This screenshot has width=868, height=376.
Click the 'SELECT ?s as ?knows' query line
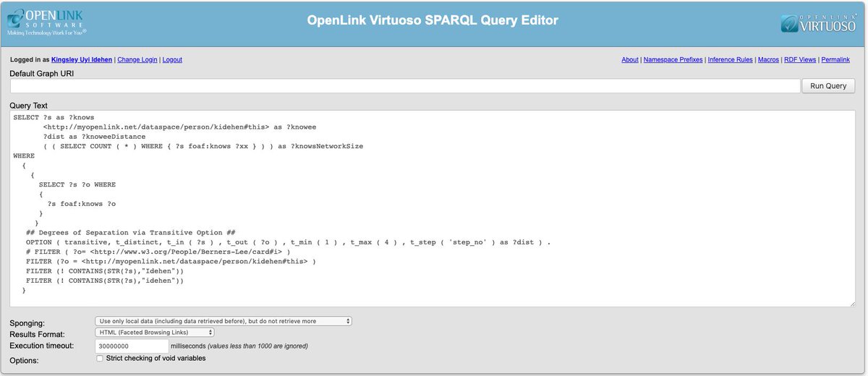[x=54, y=117]
